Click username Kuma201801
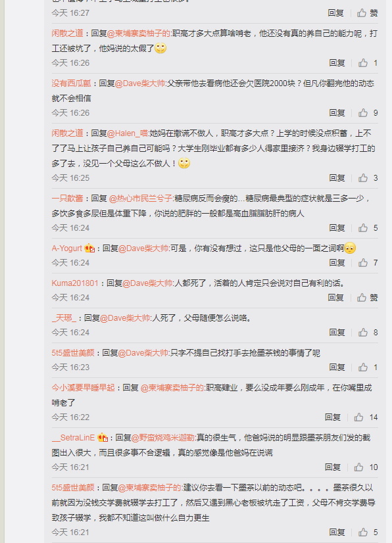Viewport: 392px width, 543px height. click(75, 283)
